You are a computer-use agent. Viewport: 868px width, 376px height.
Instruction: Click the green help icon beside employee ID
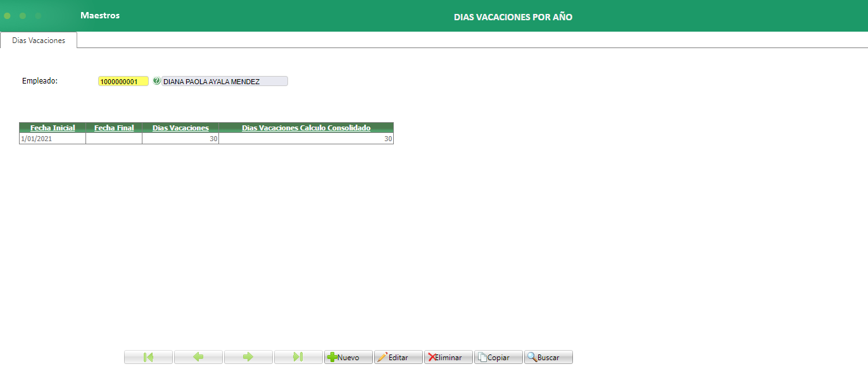pyautogui.click(x=156, y=81)
